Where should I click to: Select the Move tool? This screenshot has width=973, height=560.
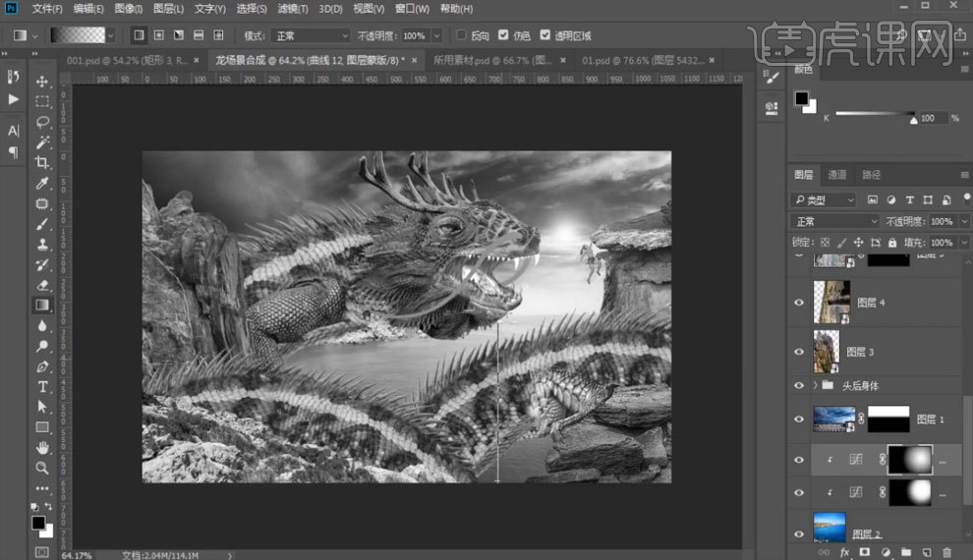tap(42, 82)
